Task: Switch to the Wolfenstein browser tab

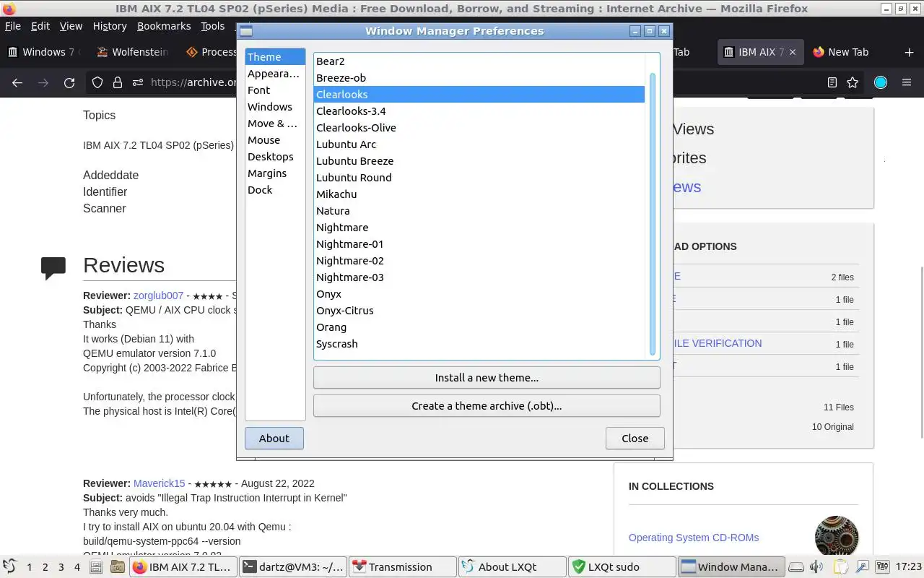Action: (131, 52)
